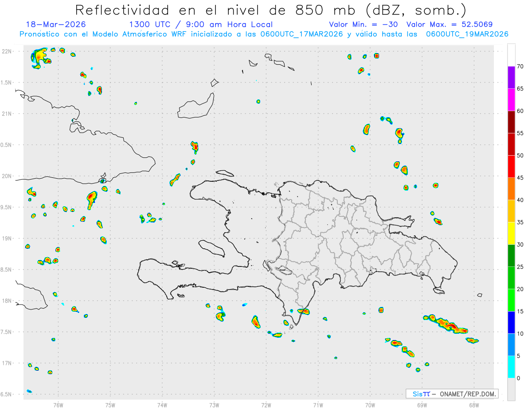Click the "18N" latitude label
This screenshot has height=411, width=532.
tap(8, 301)
